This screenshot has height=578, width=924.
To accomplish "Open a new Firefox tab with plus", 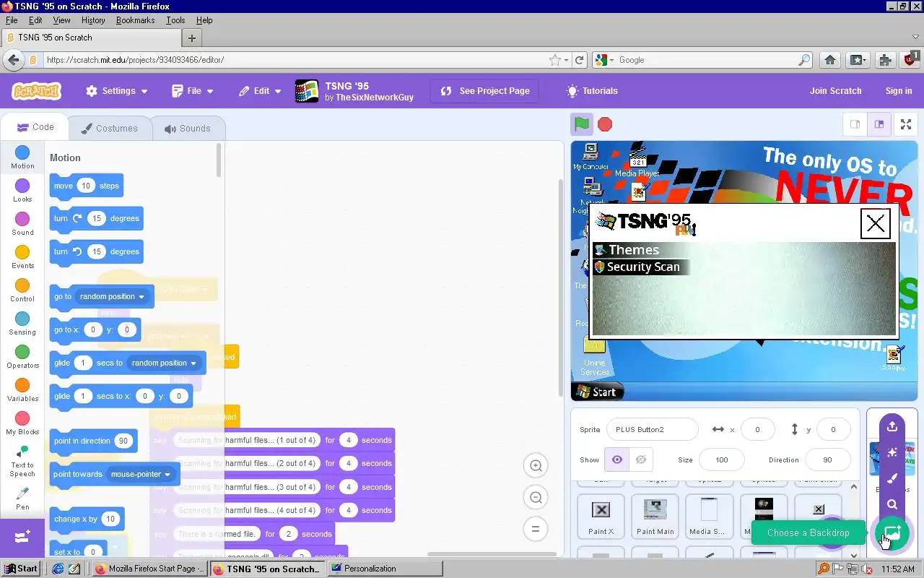I will tap(191, 38).
